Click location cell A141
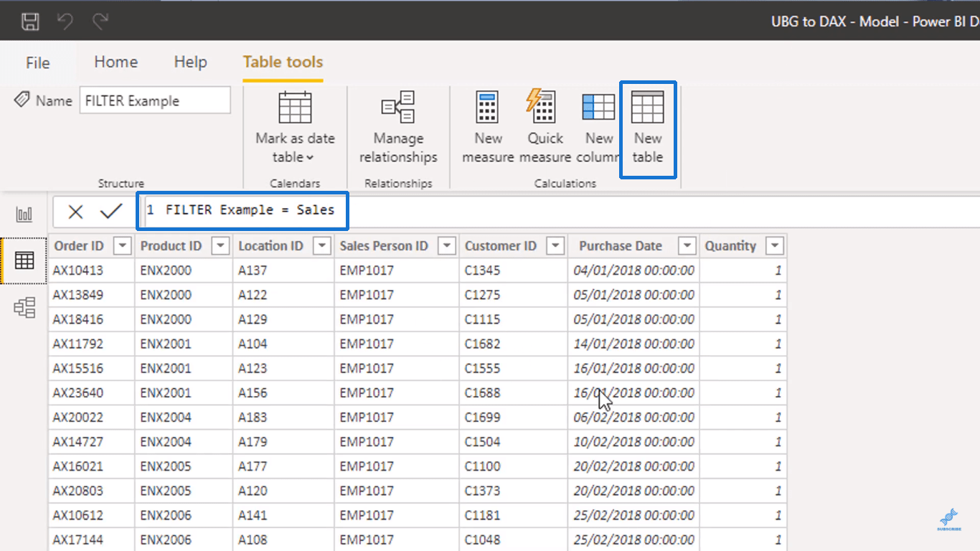 (x=283, y=515)
